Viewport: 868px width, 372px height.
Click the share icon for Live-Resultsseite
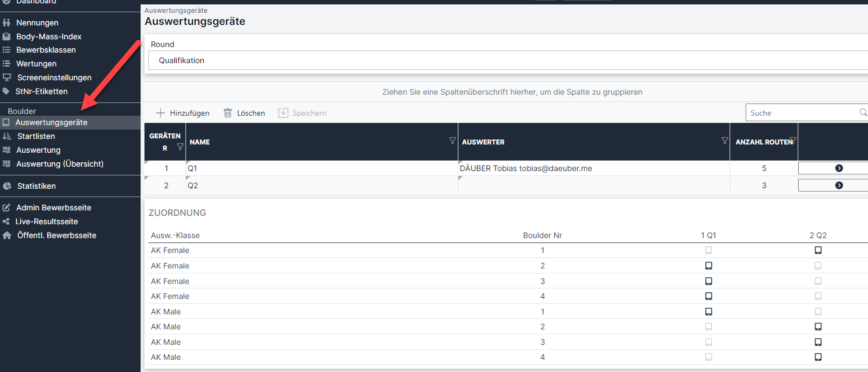point(6,221)
